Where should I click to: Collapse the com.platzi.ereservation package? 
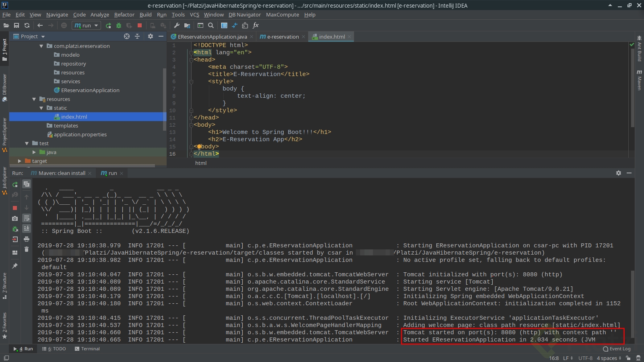click(x=41, y=46)
